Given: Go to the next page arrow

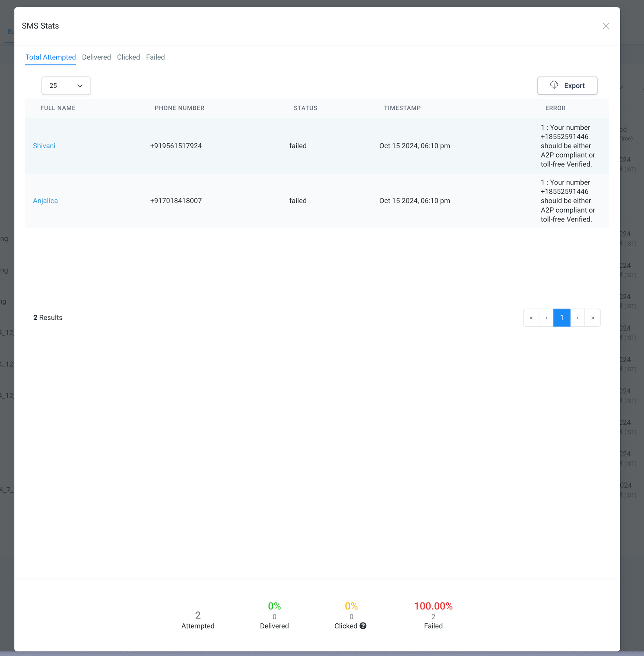Looking at the screenshot, I should pos(577,318).
